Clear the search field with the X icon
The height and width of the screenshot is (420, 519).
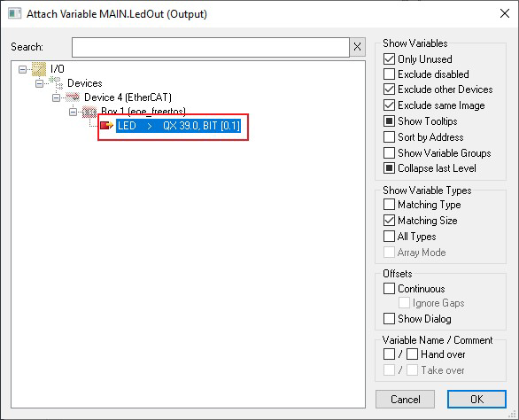357,47
